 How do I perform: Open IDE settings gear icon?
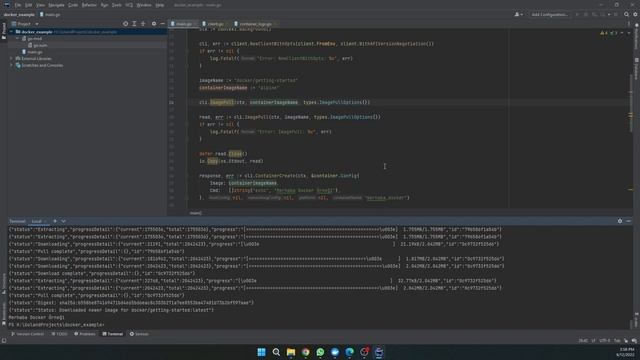click(635, 15)
